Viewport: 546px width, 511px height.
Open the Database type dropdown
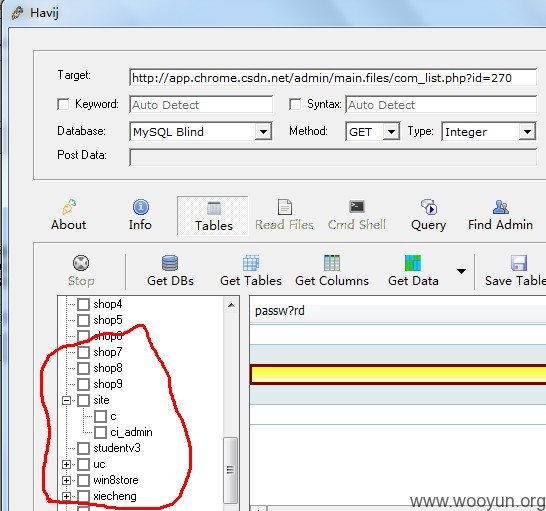263,132
